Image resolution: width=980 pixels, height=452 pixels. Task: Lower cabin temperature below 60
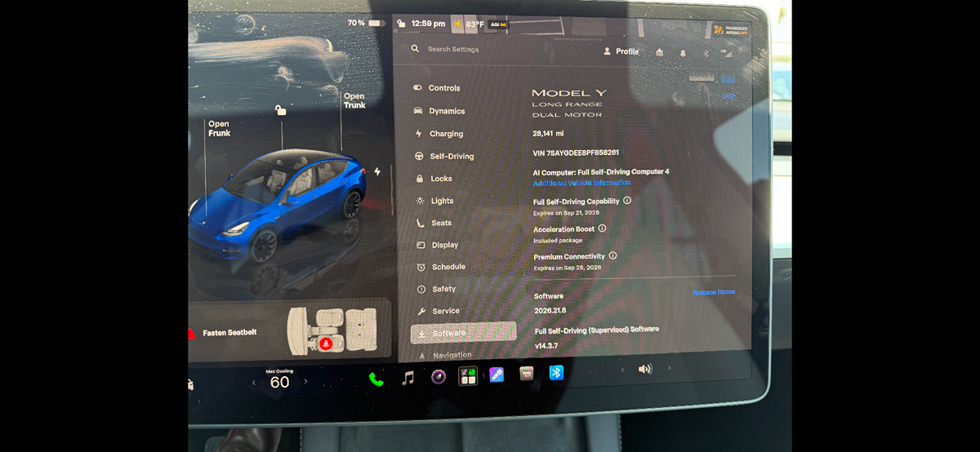254,382
